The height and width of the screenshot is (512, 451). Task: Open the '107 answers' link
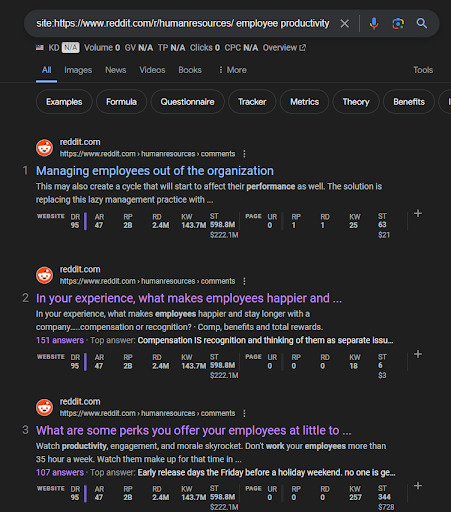tap(60, 473)
